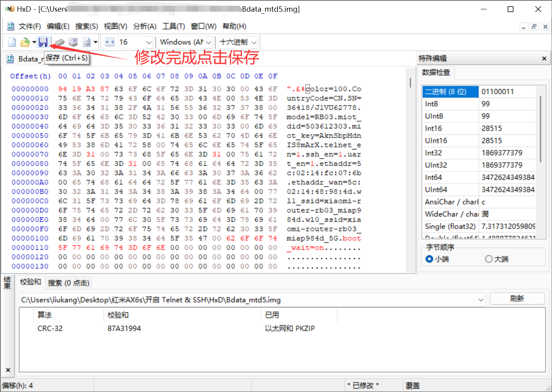Click the 校验和 column header

pyautogui.click(x=183, y=315)
